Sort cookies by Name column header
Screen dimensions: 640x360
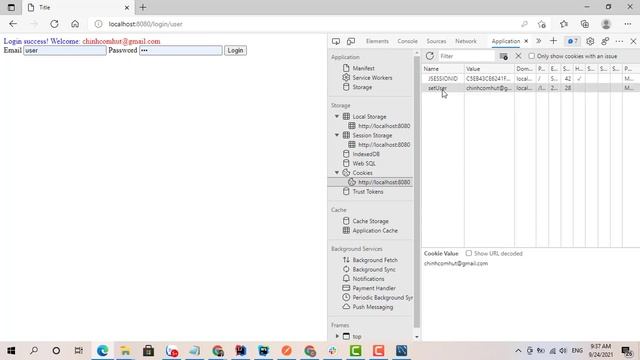click(443, 69)
